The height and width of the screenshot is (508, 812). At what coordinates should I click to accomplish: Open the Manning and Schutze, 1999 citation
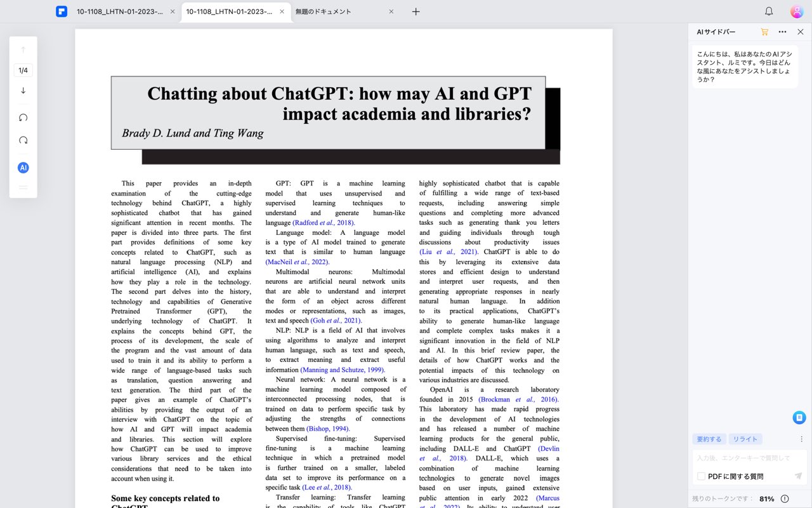pos(343,370)
